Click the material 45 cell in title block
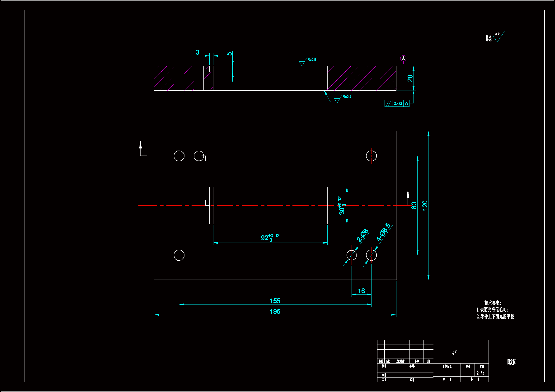Viewport: 555px width, 392px height. point(454,353)
